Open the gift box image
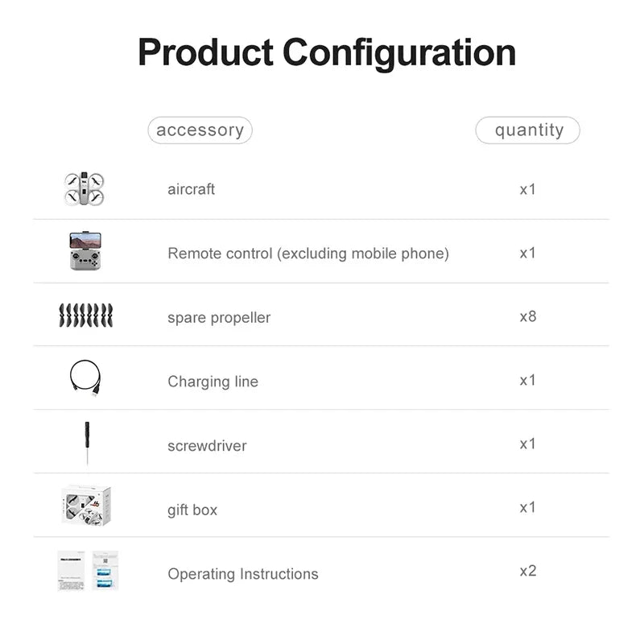This screenshot has width=644, height=644. coord(86,506)
